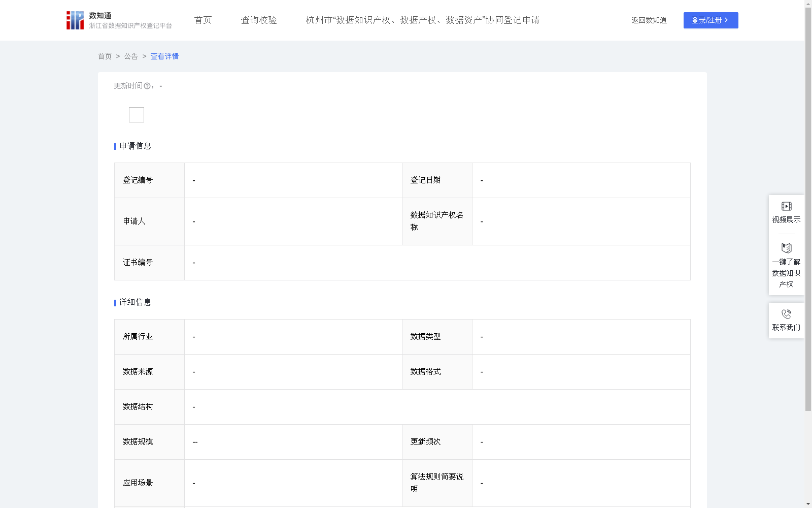
Task: Click the chevron arrow on 登录/注册
Action: 726,20
